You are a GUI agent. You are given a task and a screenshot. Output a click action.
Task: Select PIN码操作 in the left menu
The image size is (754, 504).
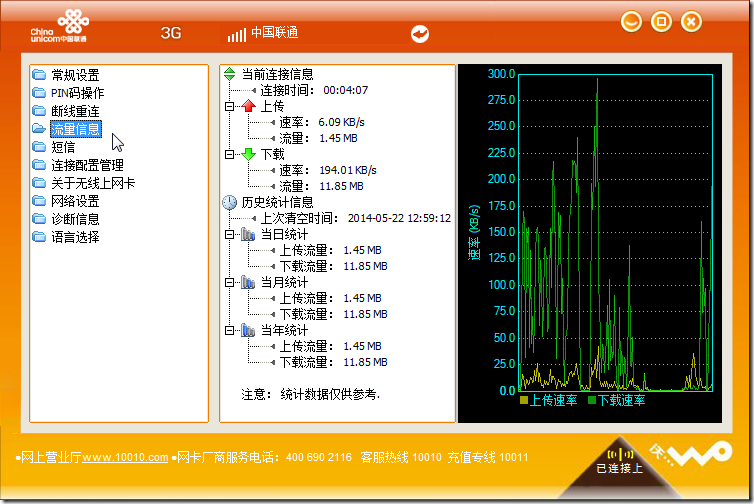point(77,93)
